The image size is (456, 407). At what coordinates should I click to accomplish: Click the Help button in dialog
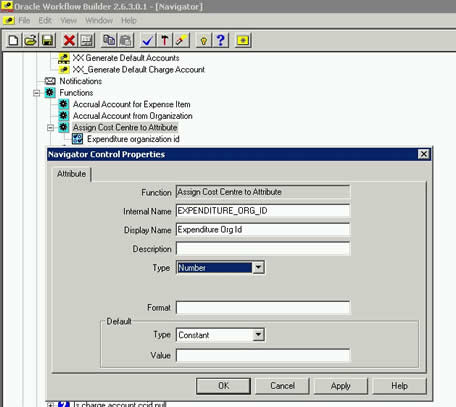[x=399, y=386]
